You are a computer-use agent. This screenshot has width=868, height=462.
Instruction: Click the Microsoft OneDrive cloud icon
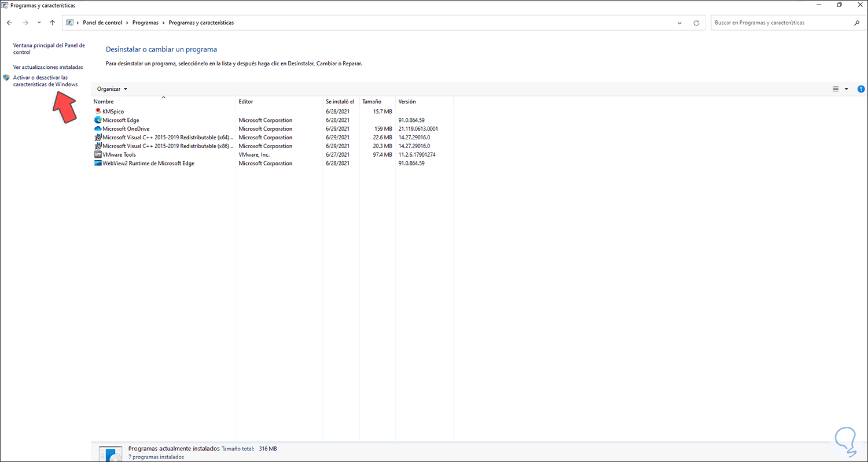click(98, 129)
